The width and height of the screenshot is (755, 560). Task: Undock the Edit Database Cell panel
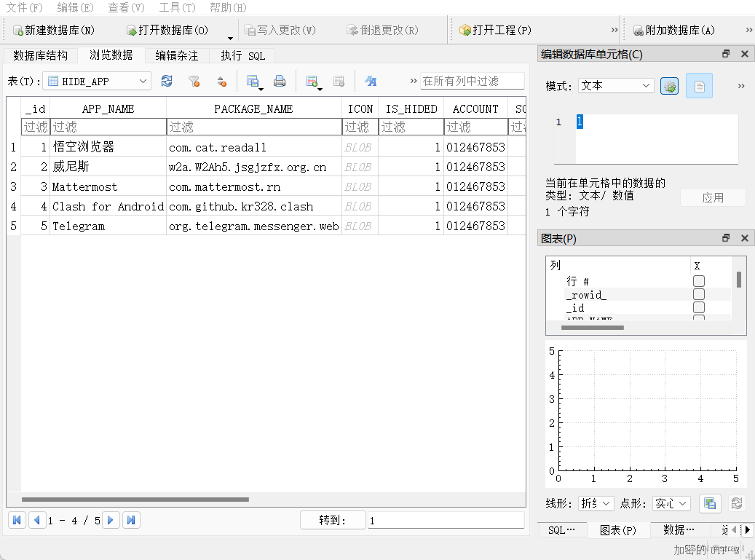tap(726, 54)
